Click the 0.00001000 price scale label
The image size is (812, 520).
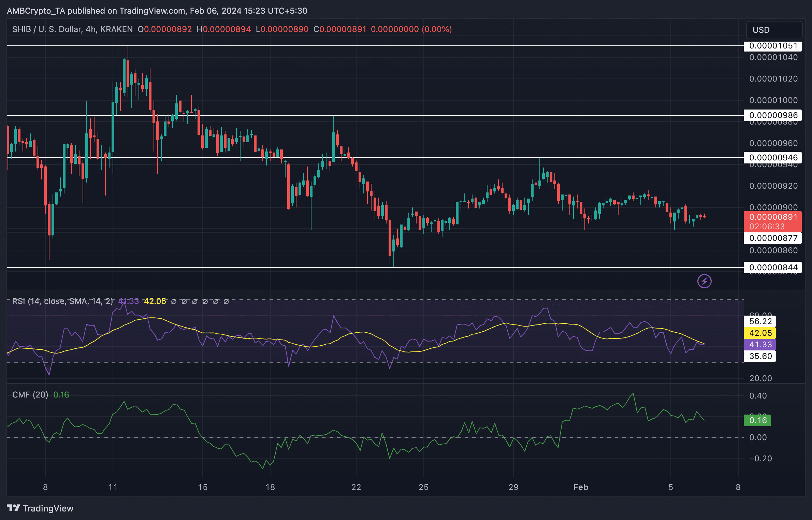(x=773, y=100)
